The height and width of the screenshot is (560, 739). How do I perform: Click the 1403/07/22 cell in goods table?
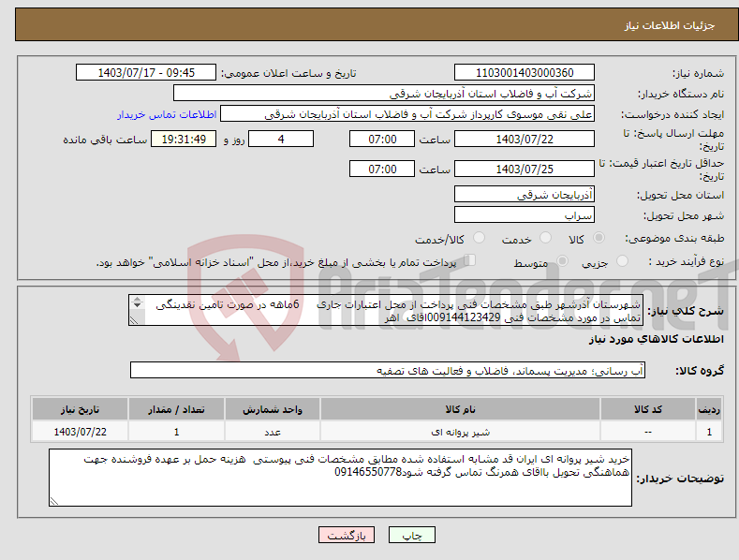pyautogui.click(x=81, y=432)
